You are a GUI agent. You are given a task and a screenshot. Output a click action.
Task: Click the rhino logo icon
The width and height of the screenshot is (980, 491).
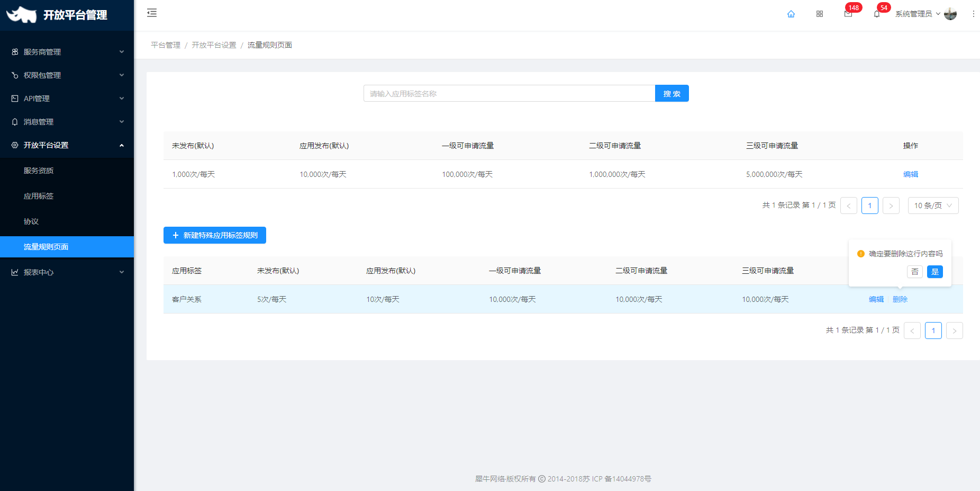(x=21, y=14)
